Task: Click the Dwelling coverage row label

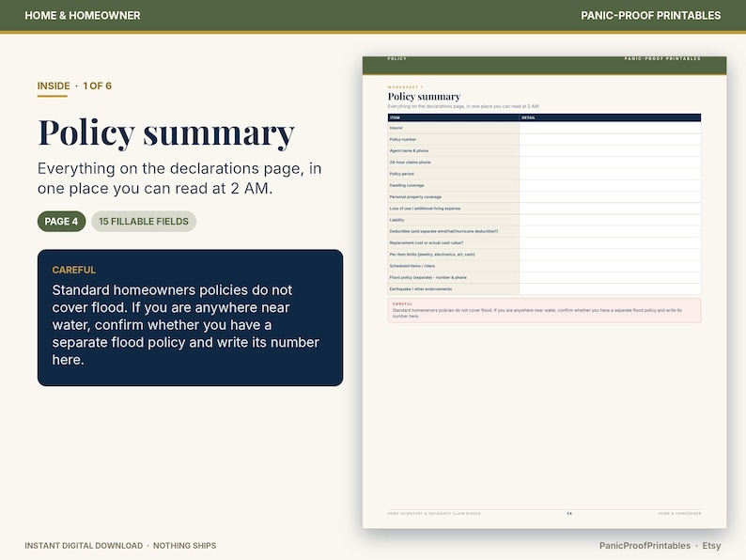Action: pyautogui.click(x=406, y=185)
